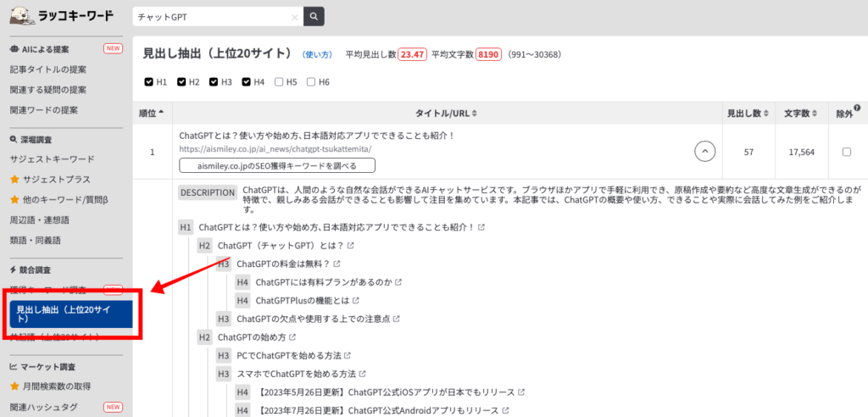Uncheck the H4 heading checkbox
The width and height of the screenshot is (868, 417).
[247, 82]
